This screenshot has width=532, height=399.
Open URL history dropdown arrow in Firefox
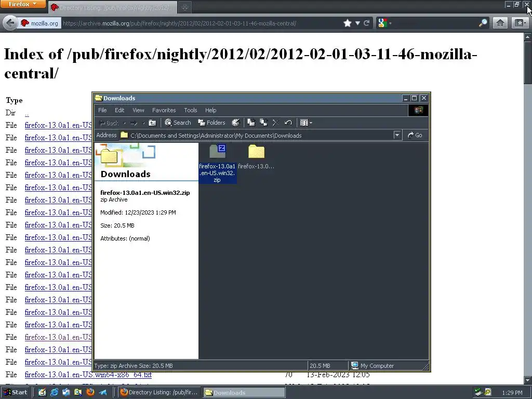(357, 23)
